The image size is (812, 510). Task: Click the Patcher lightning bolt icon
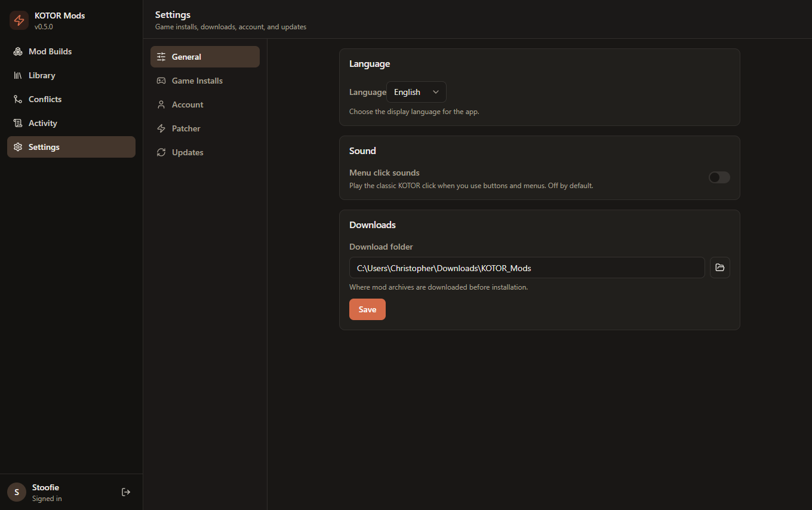[161, 128]
